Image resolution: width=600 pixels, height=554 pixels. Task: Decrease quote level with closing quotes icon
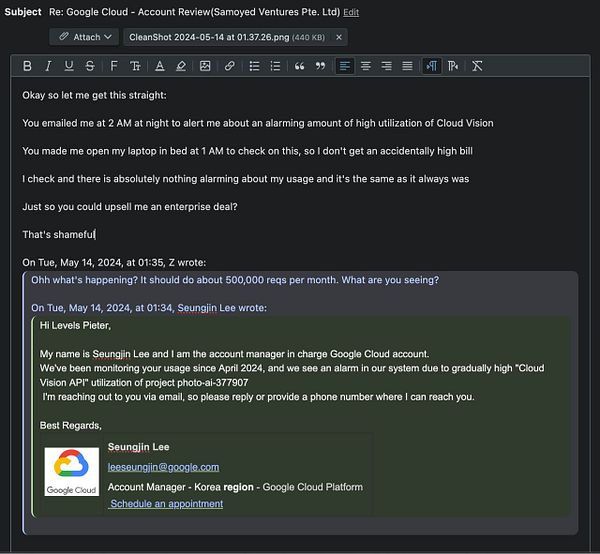[x=320, y=66]
